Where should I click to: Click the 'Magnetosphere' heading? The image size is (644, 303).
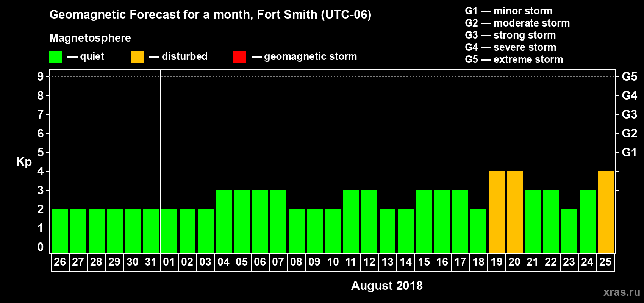[x=90, y=38]
